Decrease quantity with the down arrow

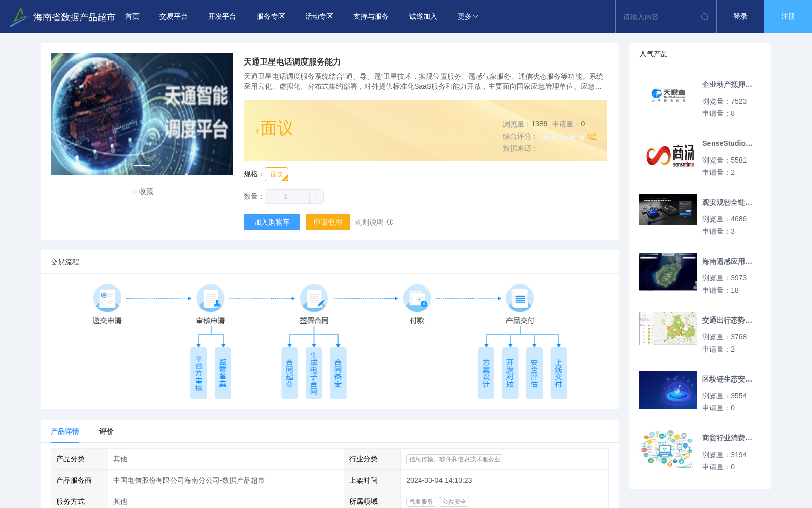pyautogui.click(x=316, y=200)
